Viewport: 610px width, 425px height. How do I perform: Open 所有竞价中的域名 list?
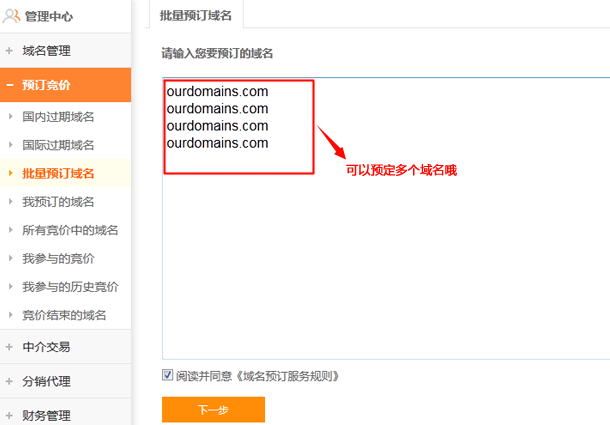(x=70, y=230)
